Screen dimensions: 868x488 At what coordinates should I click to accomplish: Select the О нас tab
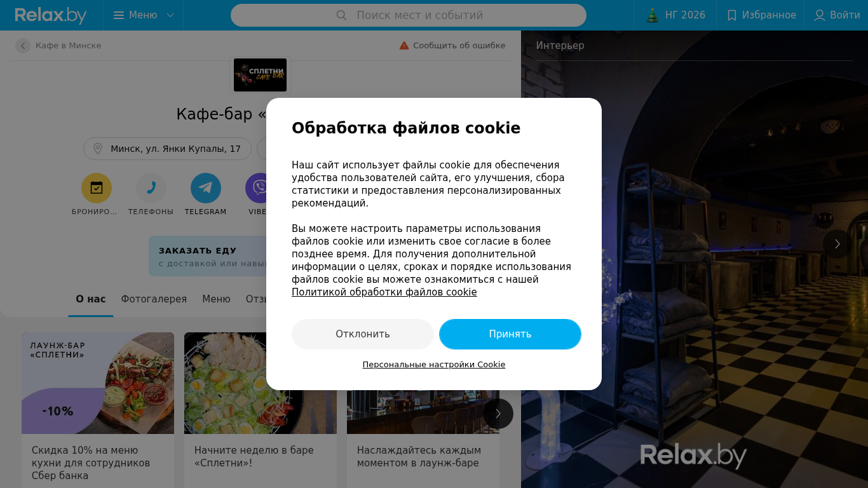pyautogui.click(x=91, y=299)
